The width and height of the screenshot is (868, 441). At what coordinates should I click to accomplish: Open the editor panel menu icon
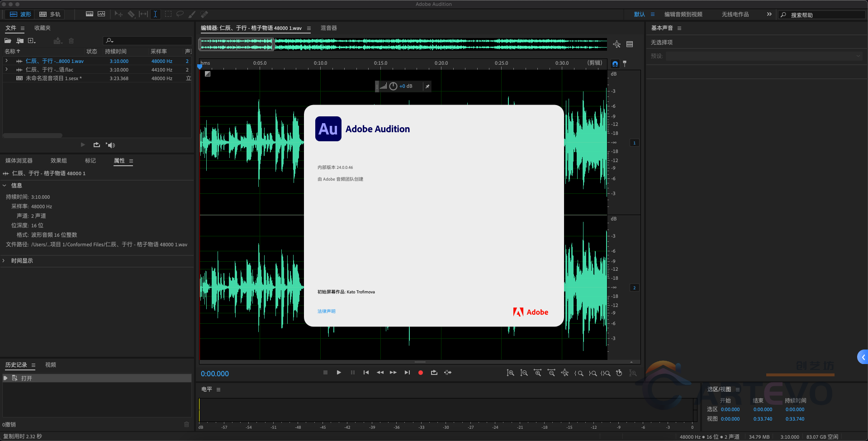[309, 28]
